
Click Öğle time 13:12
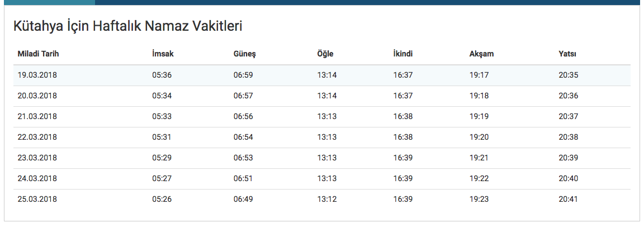point(327,199)
